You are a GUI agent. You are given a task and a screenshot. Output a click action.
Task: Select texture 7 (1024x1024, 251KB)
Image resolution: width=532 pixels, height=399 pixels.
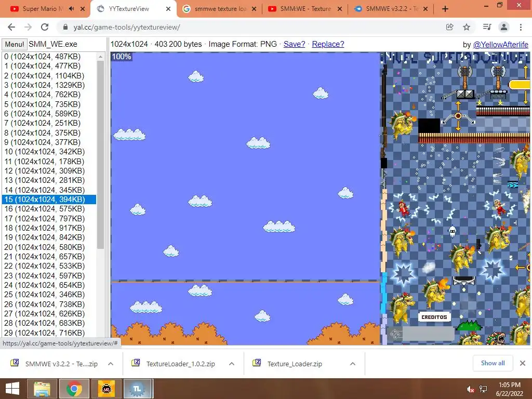pos(49,123)
